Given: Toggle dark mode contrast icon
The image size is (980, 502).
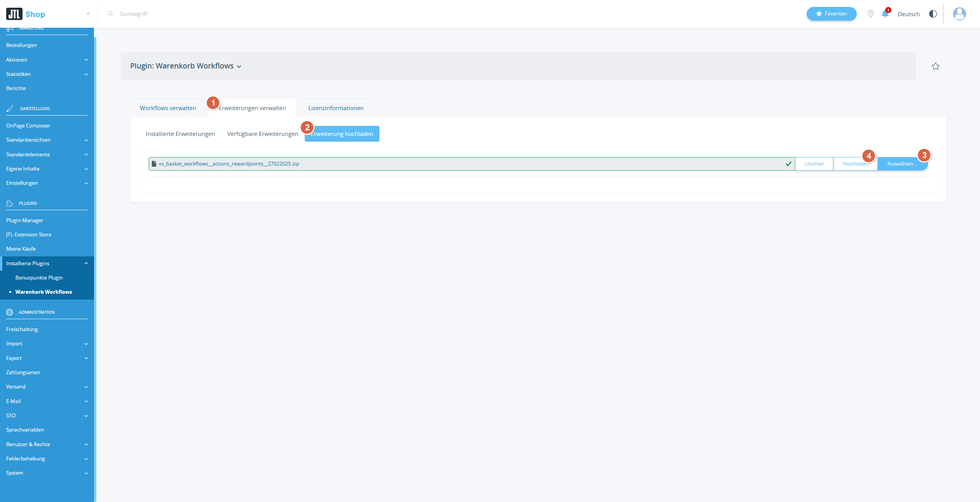Looking at the screenshot, I should click(933, 14).
